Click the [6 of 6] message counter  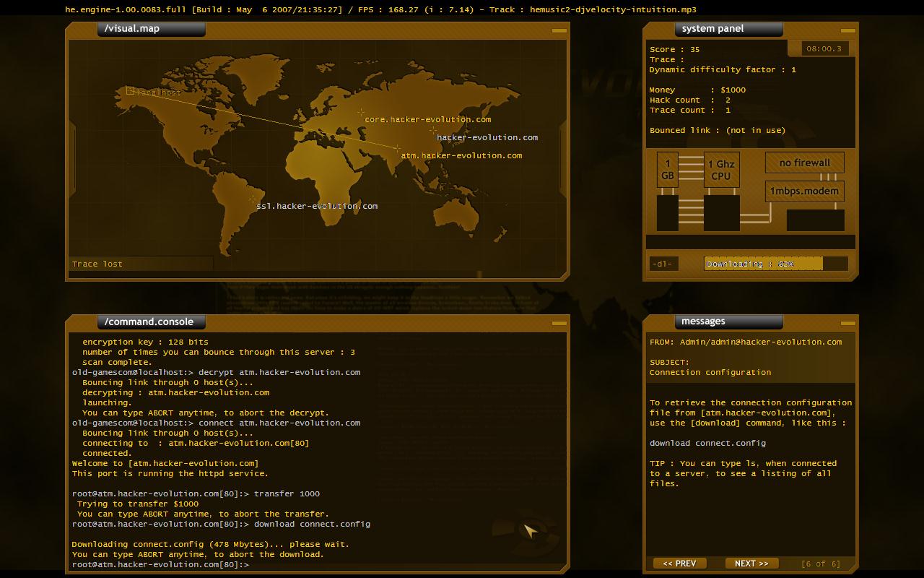[821, 564]
